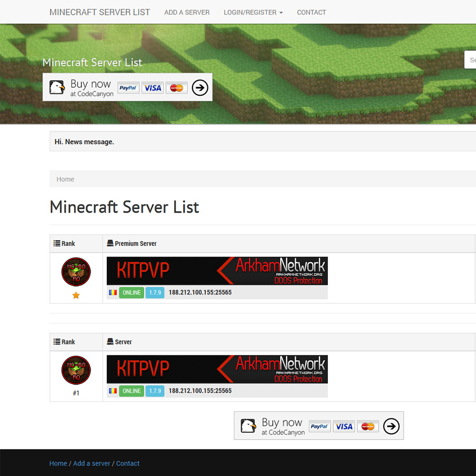This screenshot has height=476, width=476.
Task: Click the Minecraft Server List page heading
Action: pyautogui.click(x=124, y=207)
